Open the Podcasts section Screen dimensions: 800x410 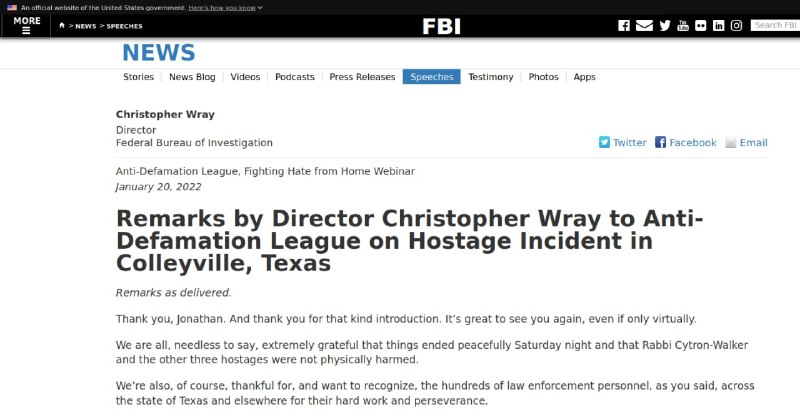pyautogui.click(x=295, y=77)
